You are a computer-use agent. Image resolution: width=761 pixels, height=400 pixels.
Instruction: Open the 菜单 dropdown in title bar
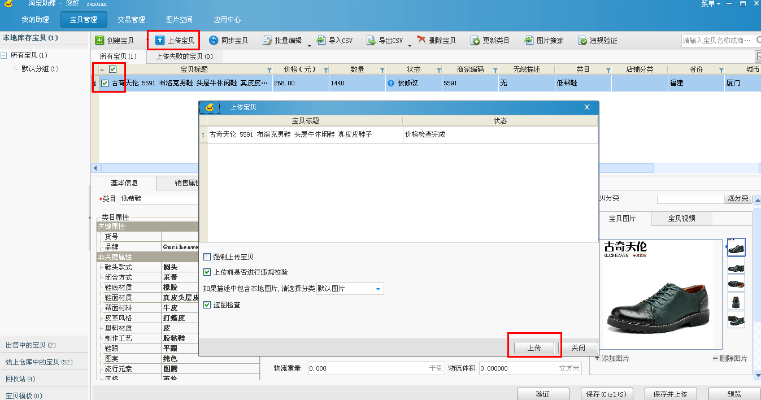pyautogui.click(x=710, y=3)
